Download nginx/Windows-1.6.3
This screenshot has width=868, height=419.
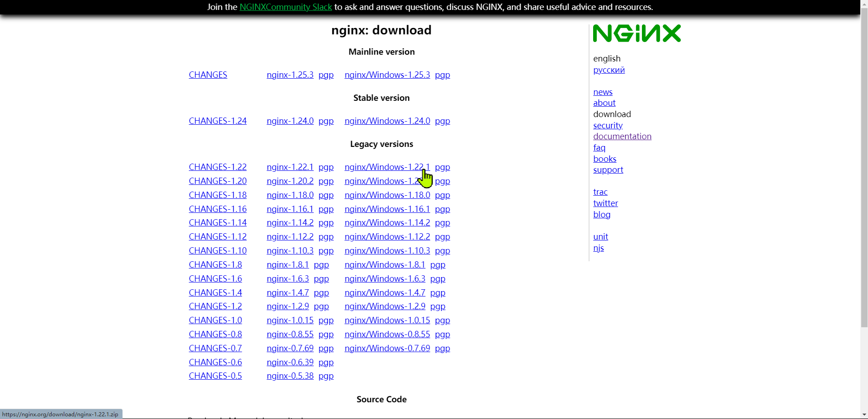pyautogui.click(x=385, y=279)
